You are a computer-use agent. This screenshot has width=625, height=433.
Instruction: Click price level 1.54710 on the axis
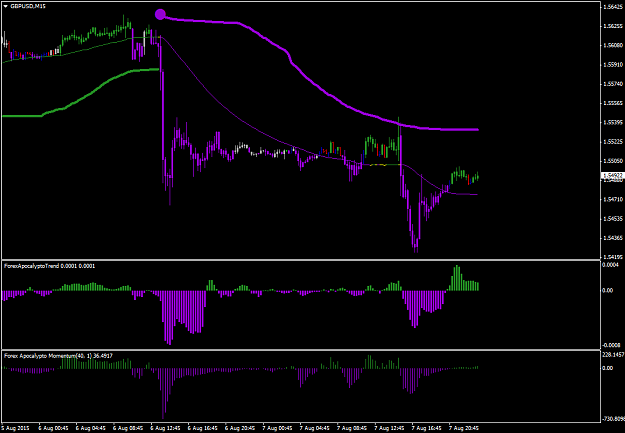[613, 199]
